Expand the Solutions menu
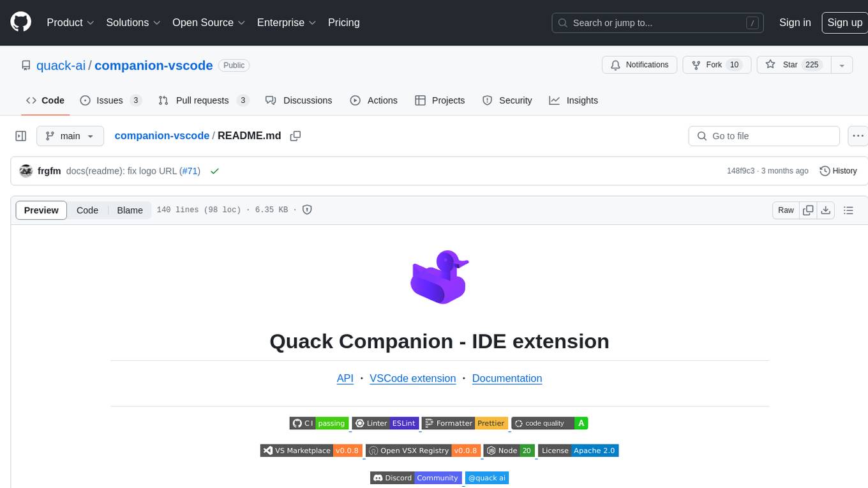This screenshot has width=868, height=488. pos(132,22)
